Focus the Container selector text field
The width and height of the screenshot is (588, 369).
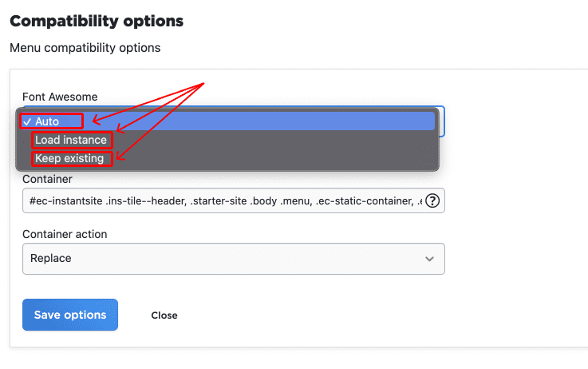(x=222, y=201)
